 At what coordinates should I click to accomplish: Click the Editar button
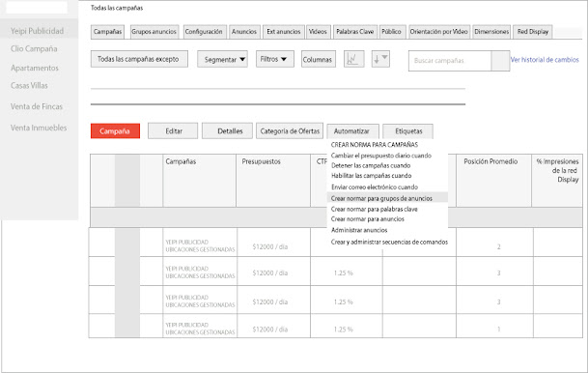coord(173,131)
